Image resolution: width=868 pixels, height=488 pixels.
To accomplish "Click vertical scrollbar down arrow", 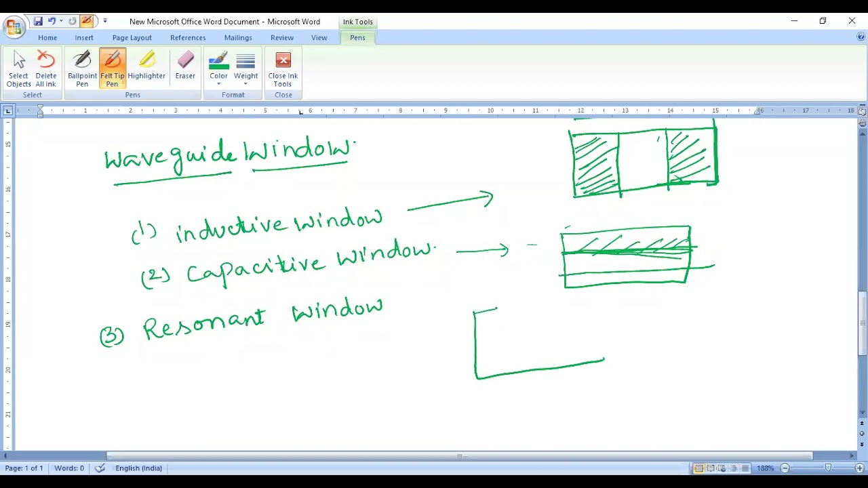I will pos(863,413).
